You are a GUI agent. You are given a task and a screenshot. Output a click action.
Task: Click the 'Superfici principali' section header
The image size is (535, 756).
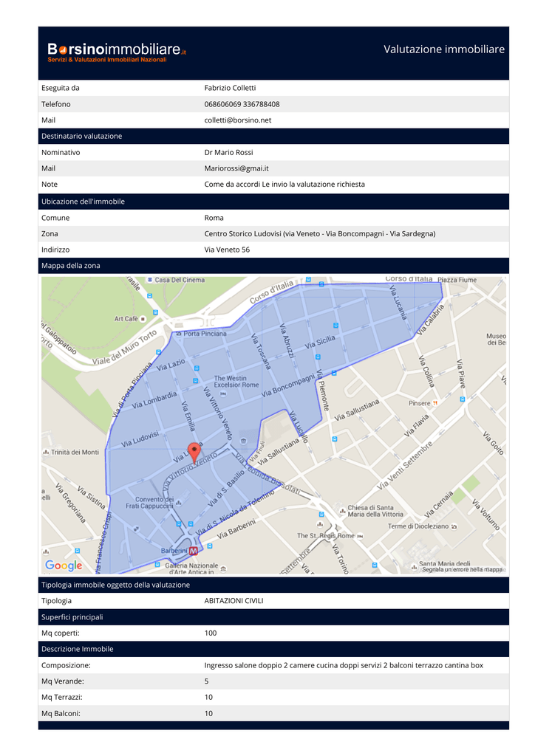pos(273,617)
